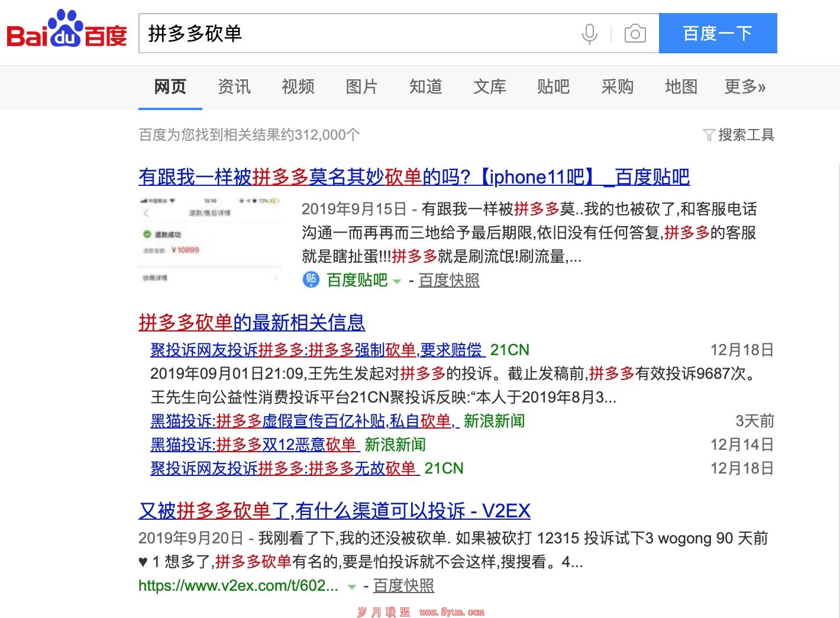Click the 21CN source beside 拼多多无故砍单
Image resolution: width=840 pixels, height=618 pixels.
[x=444, y=468]
